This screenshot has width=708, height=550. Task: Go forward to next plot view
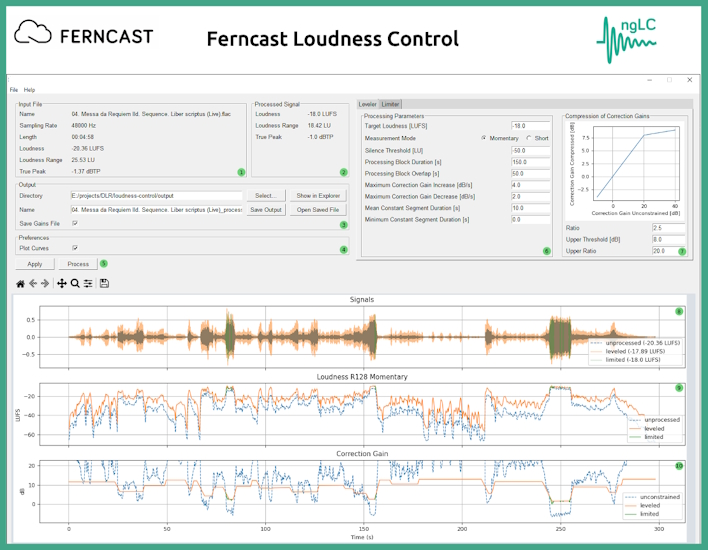45,284
